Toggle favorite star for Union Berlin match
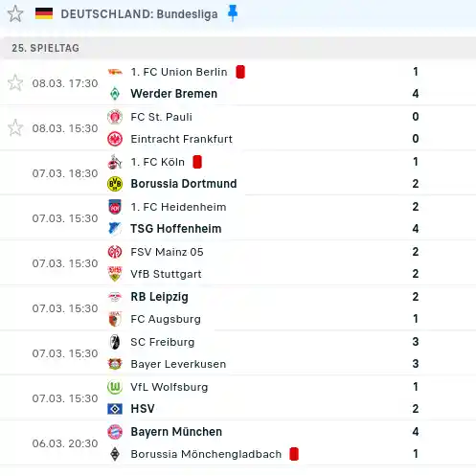 15,83
